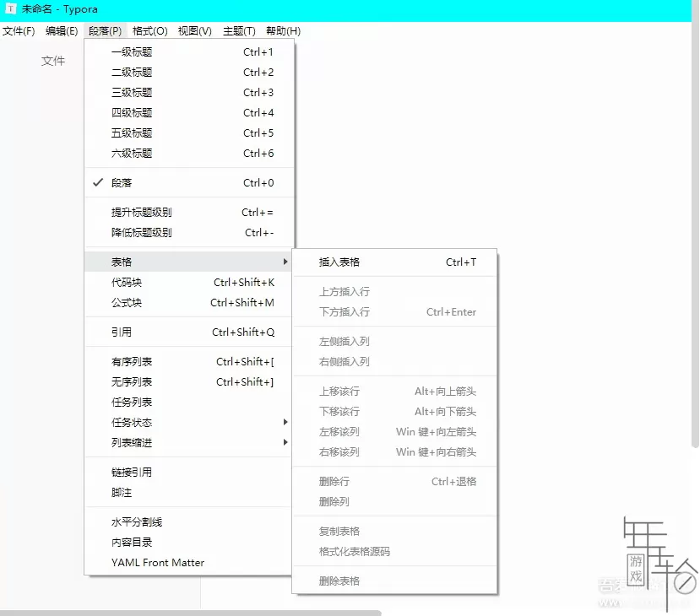Click 删除列 submenu entry

coord(394,502)
